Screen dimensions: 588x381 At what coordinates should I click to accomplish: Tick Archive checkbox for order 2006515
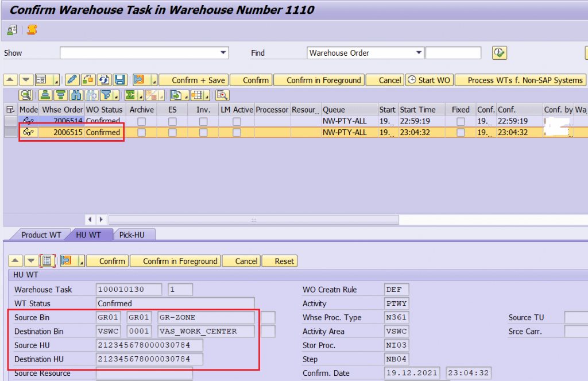pyautogui.click(x=141, y=133)
